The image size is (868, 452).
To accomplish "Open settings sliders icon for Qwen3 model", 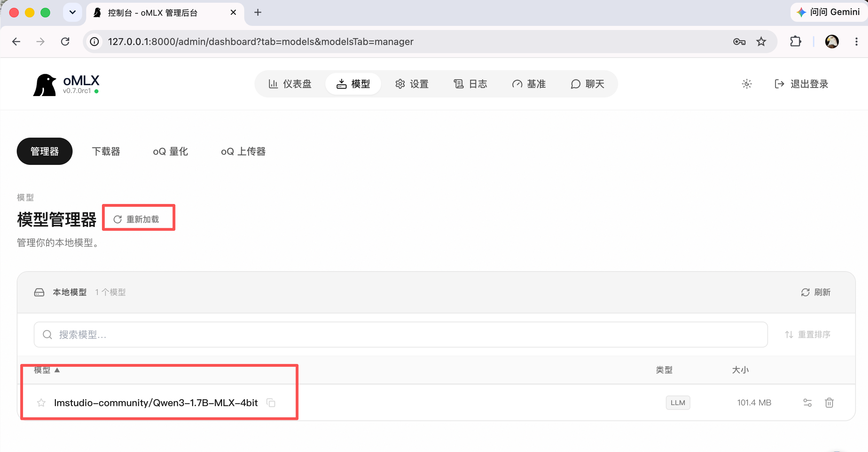I will click(807, 403).
